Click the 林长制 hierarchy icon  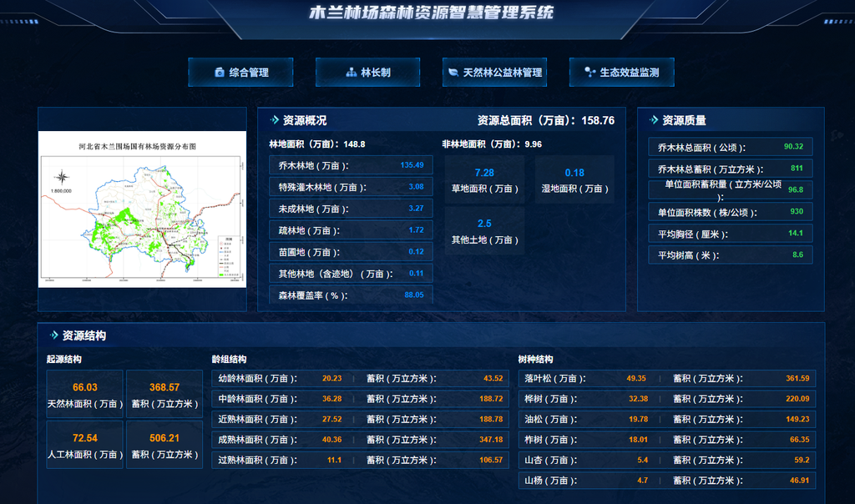click(352, 73)
